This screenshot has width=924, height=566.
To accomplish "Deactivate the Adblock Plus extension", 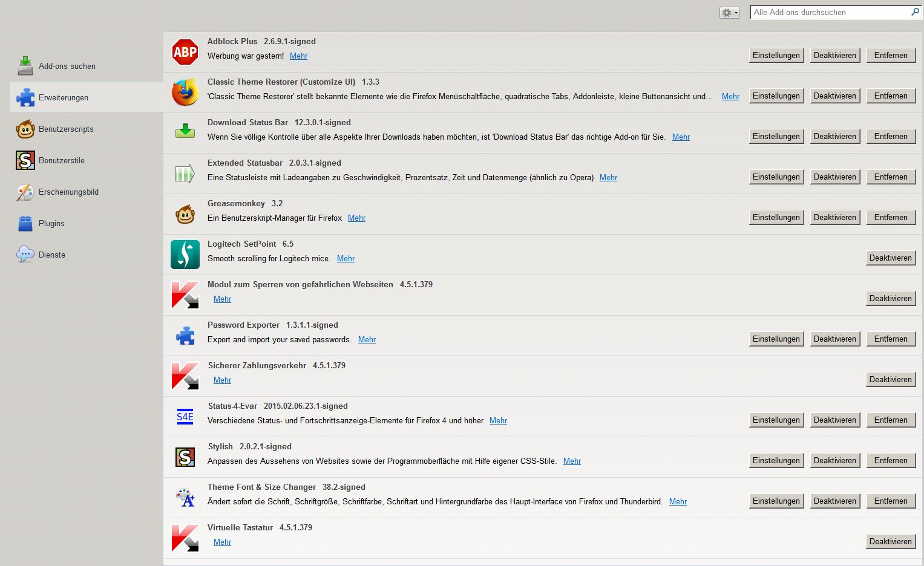I will 835,55.
